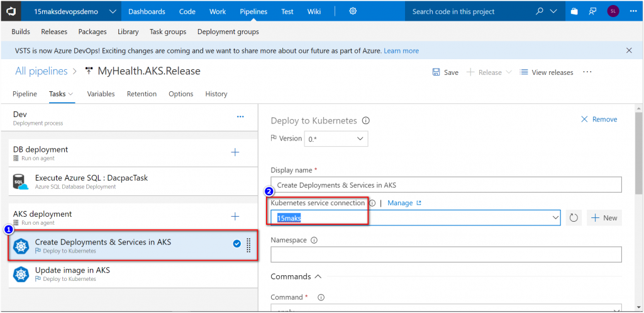Click the Azure DevOps logo icon
This screenshot has width=644, height=313.
click(x=11, y=11)
